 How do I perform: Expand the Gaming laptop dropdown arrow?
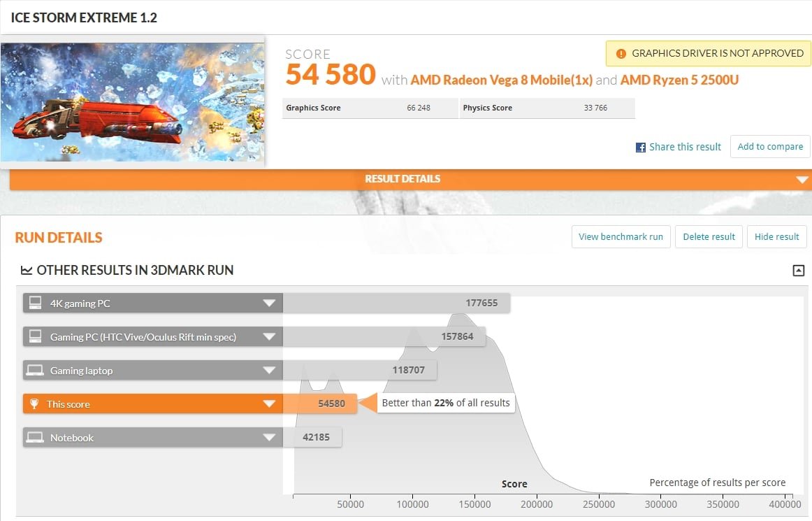(x=269, y=370)
